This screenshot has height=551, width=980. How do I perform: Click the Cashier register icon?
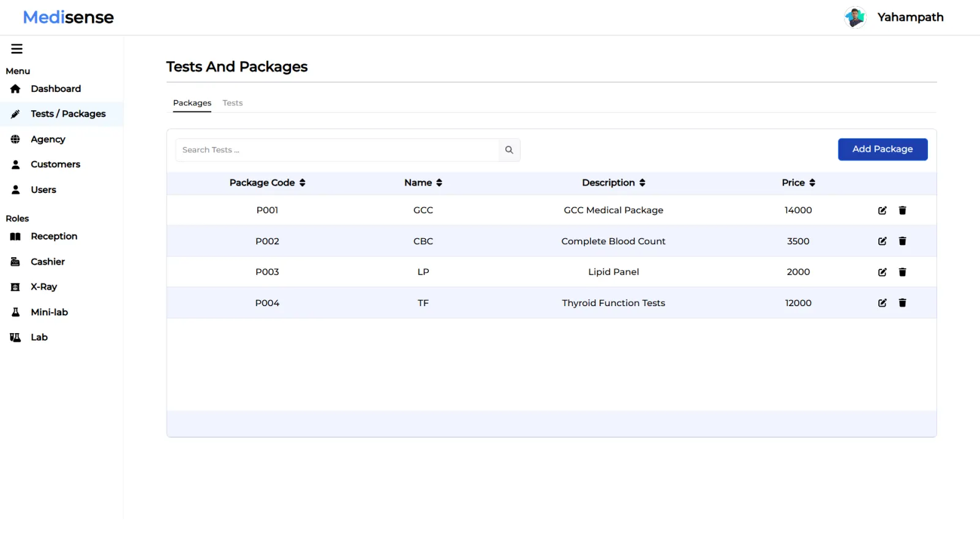point(15,262)
